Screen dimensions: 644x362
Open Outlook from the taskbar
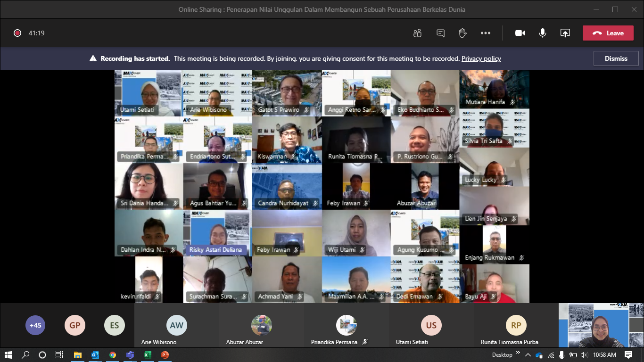[95, 355]
